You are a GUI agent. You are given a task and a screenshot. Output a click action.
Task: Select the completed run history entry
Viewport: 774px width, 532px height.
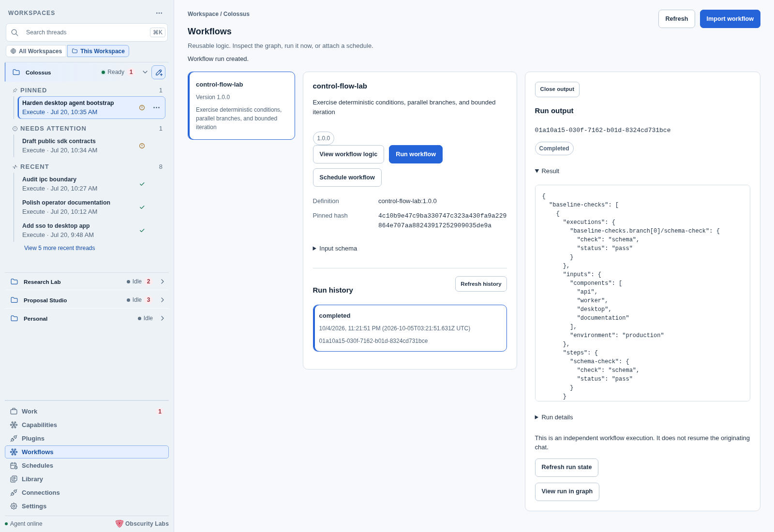point(410,328)
